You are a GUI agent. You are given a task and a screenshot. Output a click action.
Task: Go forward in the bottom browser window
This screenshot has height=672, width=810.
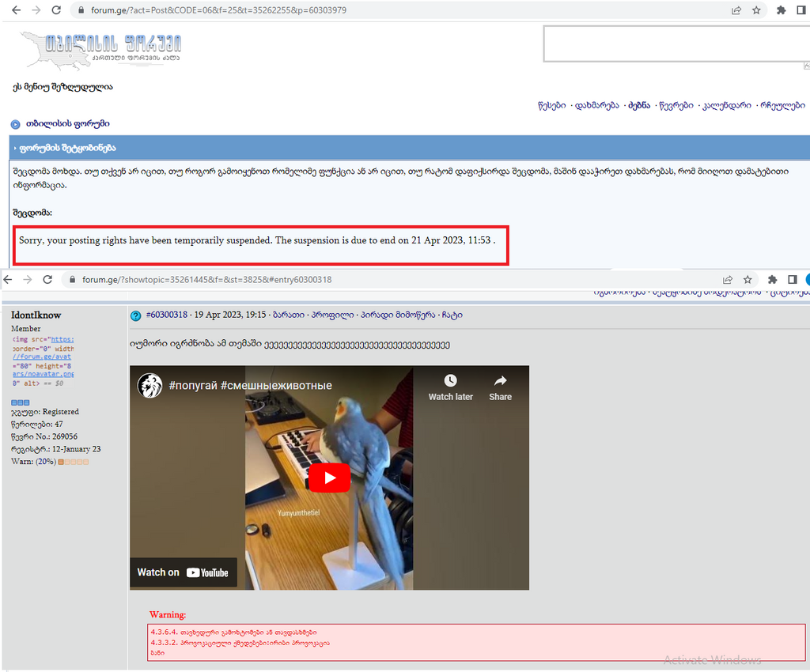point(28,279)
